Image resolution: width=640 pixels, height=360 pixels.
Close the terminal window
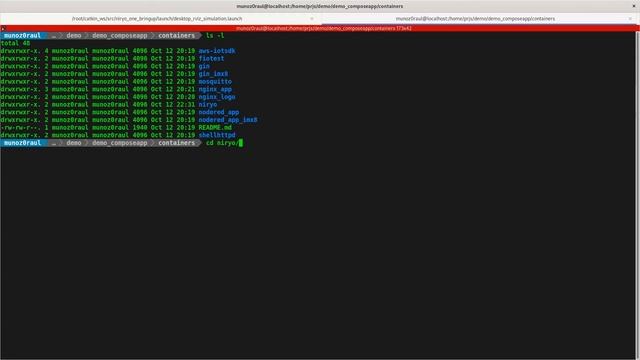[x=634, y=6]
